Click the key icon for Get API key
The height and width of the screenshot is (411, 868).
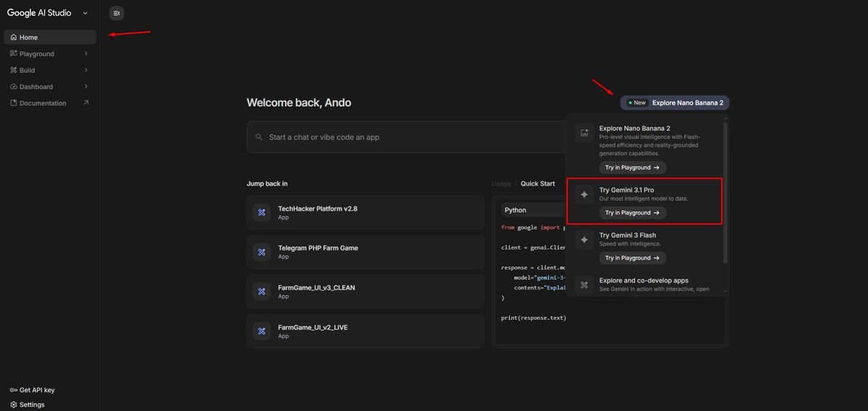14,390
